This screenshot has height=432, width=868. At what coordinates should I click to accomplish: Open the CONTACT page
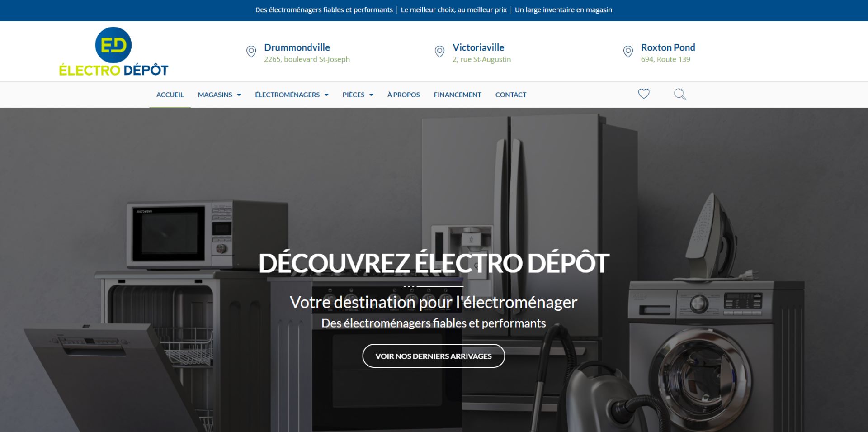pos(511,95)
